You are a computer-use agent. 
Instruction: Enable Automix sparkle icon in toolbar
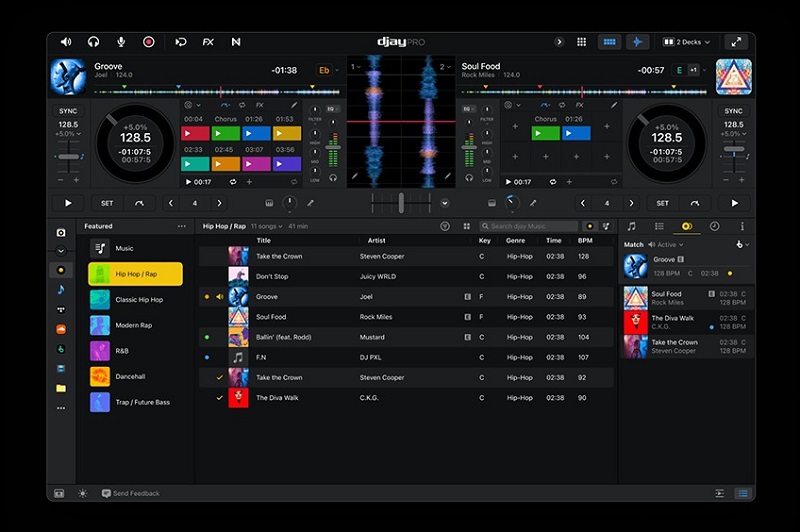pos(637,42)
